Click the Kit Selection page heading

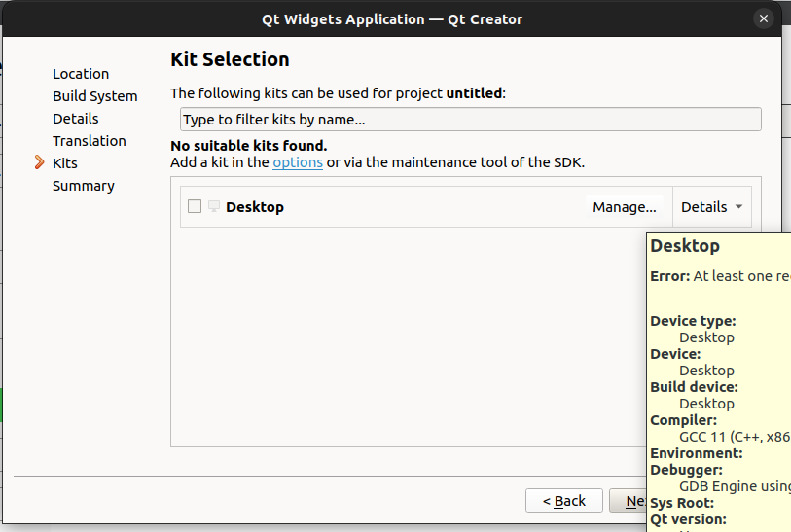click(x=230, y=59)
